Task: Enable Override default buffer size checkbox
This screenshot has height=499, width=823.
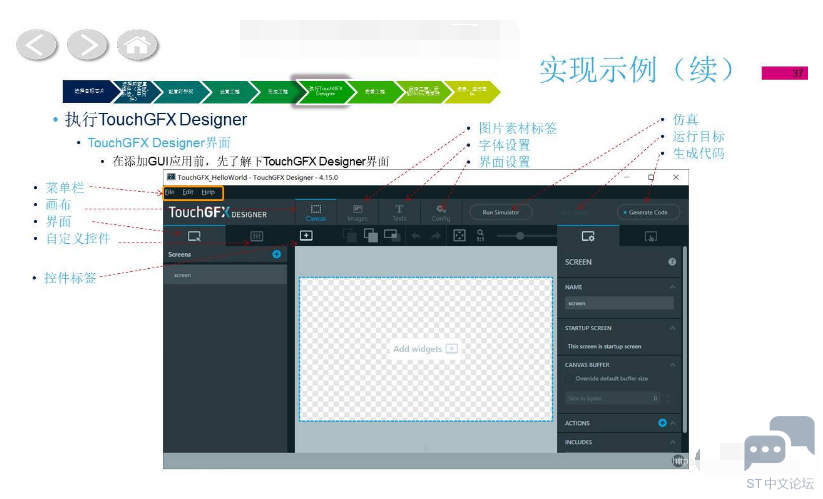Action: click(569, 379)
